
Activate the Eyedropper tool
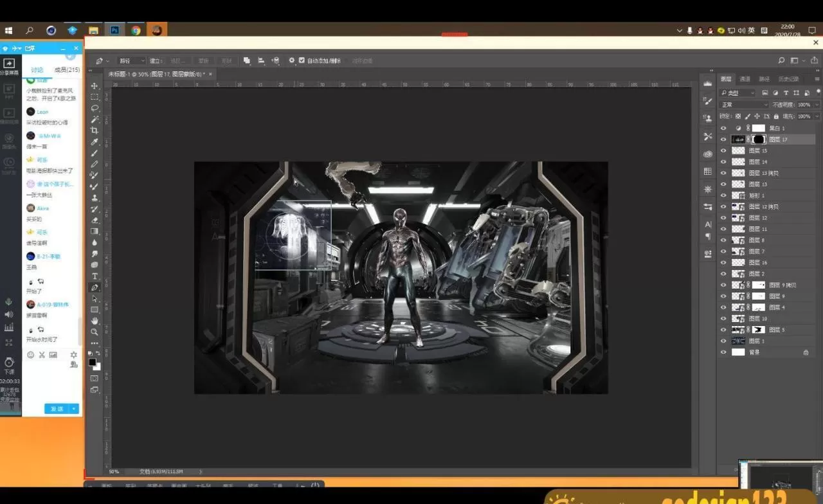tap(95, 142)
